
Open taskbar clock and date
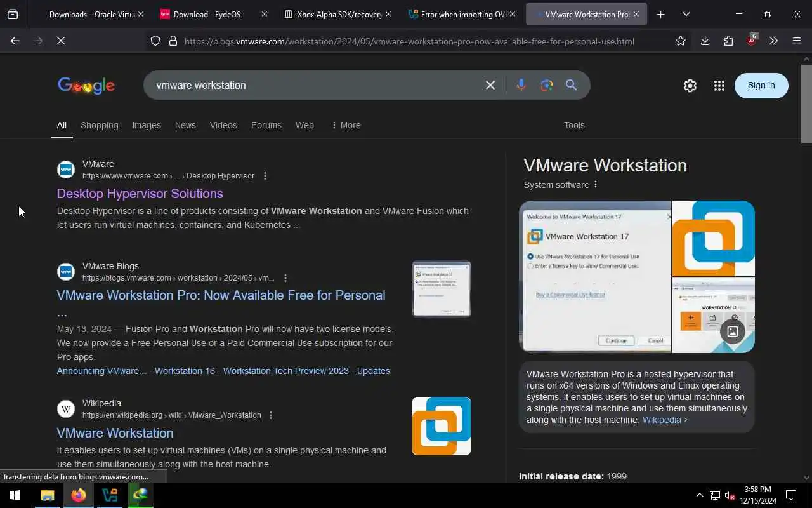point(757,495)
